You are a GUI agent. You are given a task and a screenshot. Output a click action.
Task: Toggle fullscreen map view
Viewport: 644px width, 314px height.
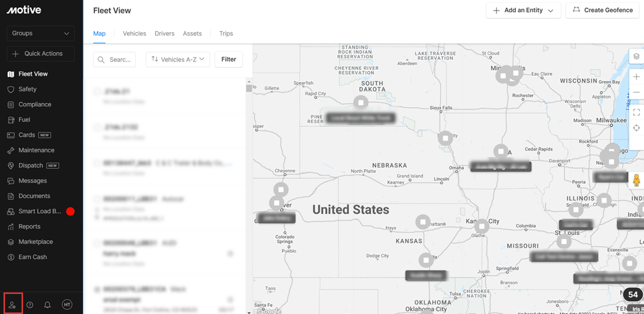636,112
